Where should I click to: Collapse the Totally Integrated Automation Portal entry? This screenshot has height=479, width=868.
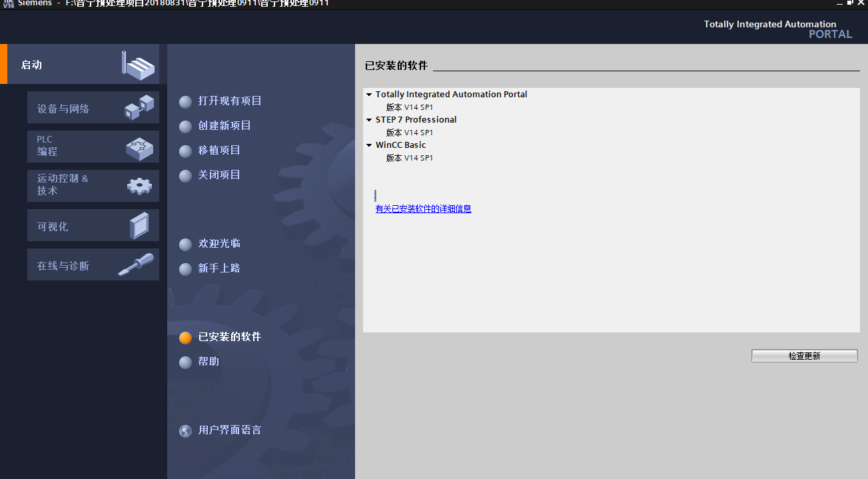click(x=369, y=95)
